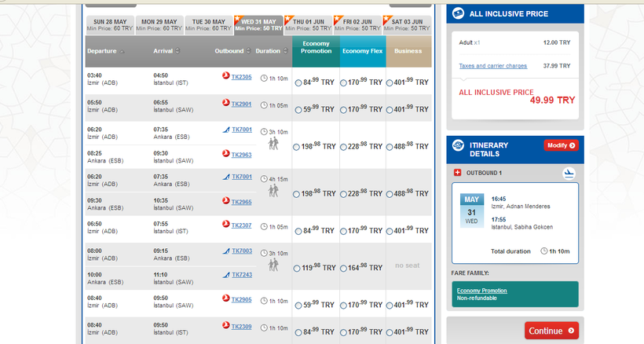Click red plus icon beside Outbound 1
644x344 pixels.
(458, 173)
